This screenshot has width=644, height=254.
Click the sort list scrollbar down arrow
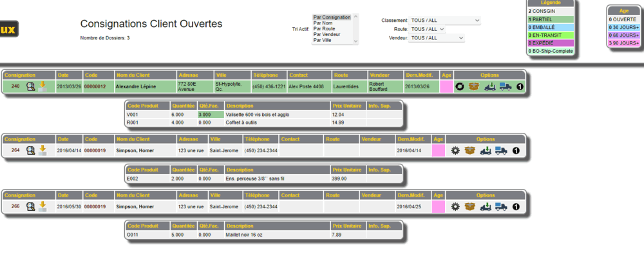(x=355, y=41)
